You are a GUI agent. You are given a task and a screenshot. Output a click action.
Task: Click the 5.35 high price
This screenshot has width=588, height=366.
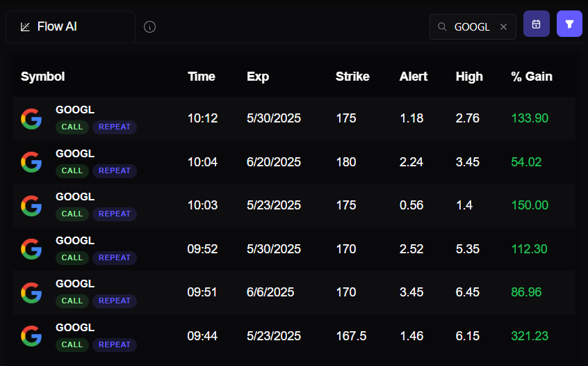click(x=468, y=249)
